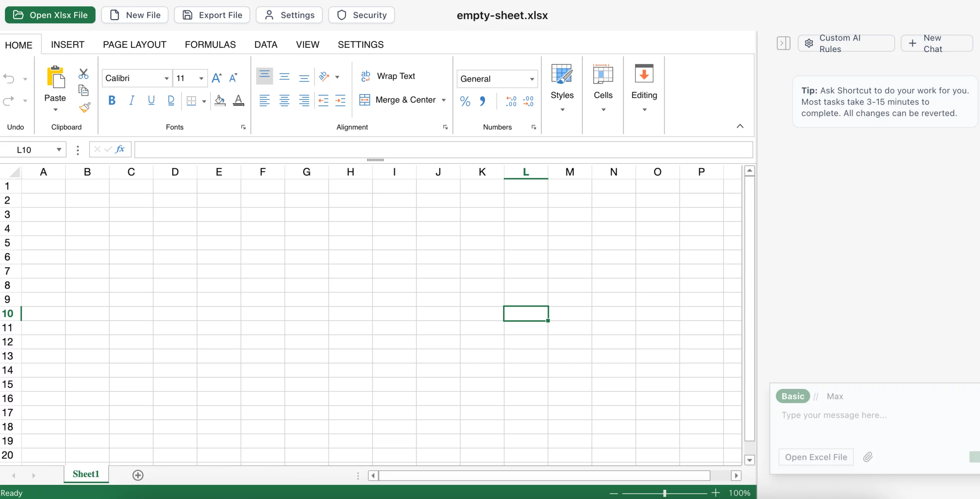Toggle Wrap Text on
Screen dimensions: 980x499
point(388,76)
